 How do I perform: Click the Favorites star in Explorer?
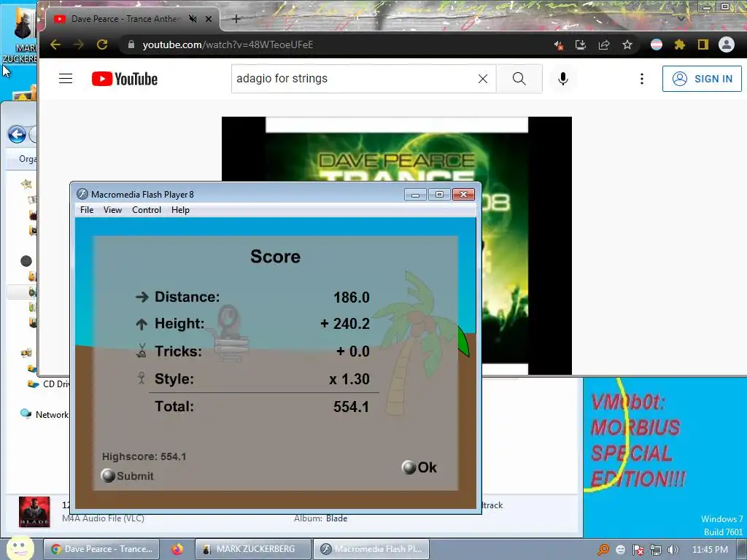pos(27,184)
